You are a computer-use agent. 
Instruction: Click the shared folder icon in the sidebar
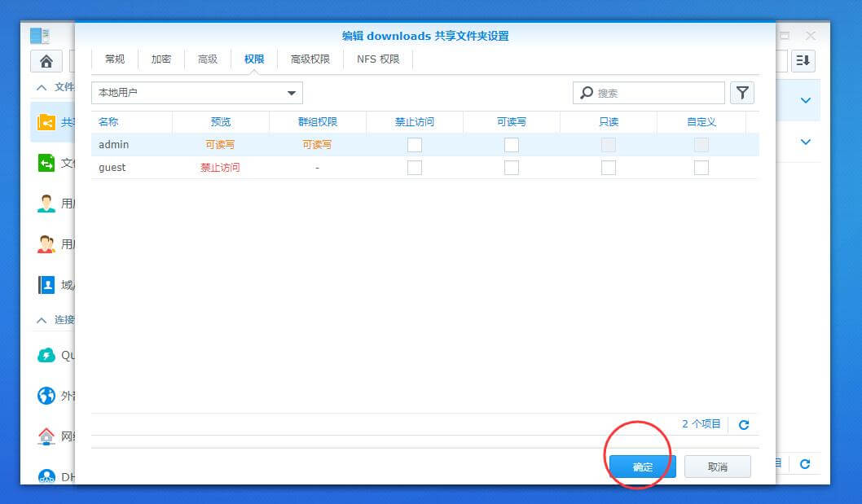tap(46, 122)
